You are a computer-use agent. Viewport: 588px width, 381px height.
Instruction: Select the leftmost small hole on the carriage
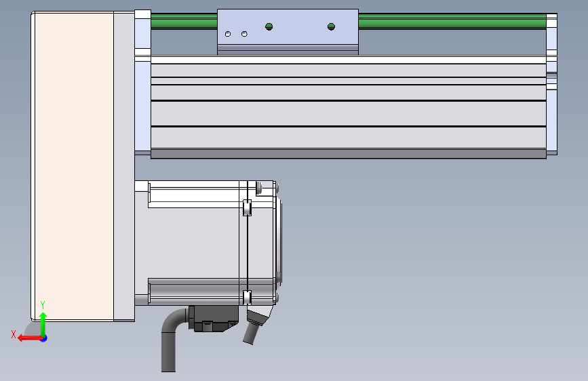pyautogui.click(x=228, y=34)
